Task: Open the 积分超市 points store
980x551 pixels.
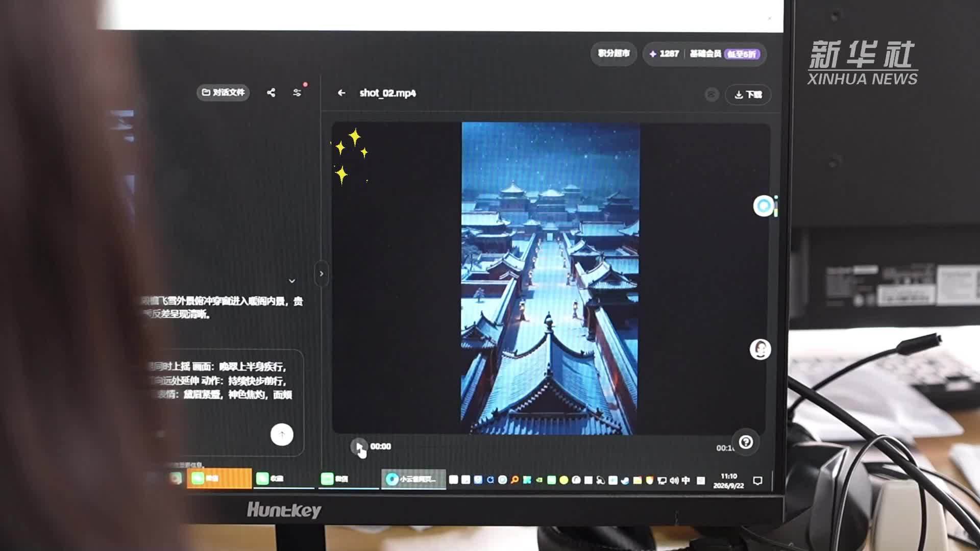Action: (x=614, y=53)
